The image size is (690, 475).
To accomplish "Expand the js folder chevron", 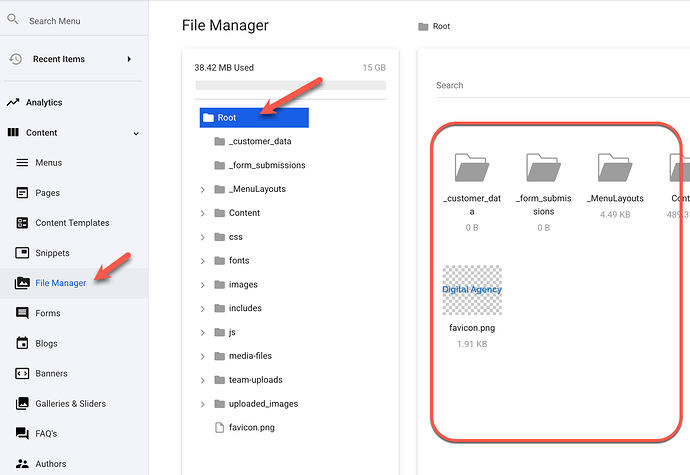I will click(202, 333).
